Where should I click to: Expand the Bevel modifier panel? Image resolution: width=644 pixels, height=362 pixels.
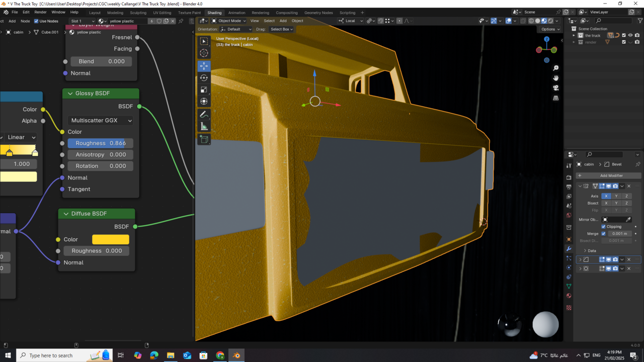click(580, 259)
